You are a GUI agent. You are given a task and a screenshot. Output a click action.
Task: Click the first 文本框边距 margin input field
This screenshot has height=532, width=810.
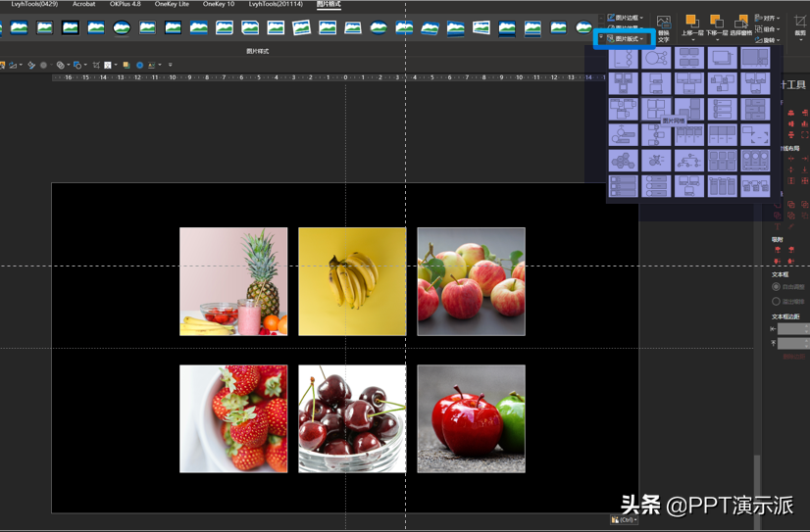click(793, 328)
